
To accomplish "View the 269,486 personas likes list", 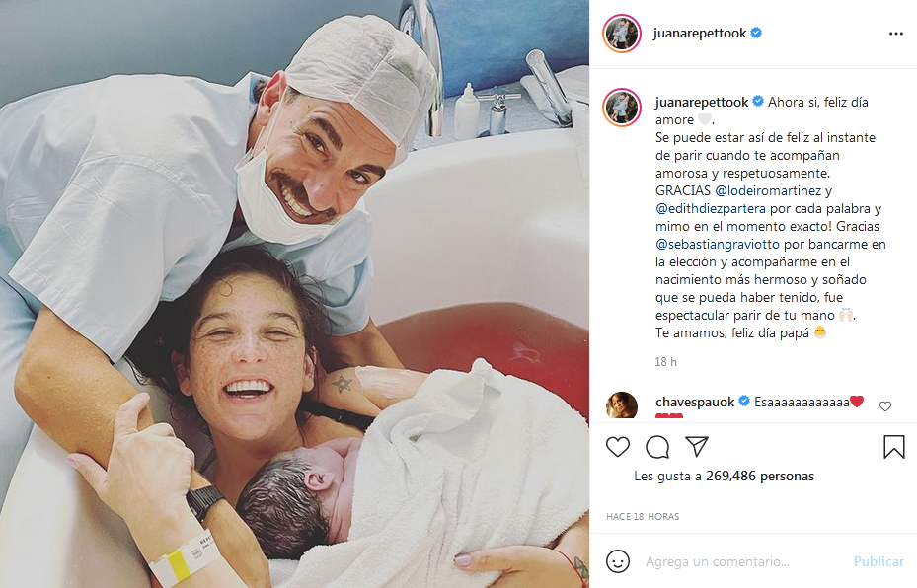I will coord(760,476).
